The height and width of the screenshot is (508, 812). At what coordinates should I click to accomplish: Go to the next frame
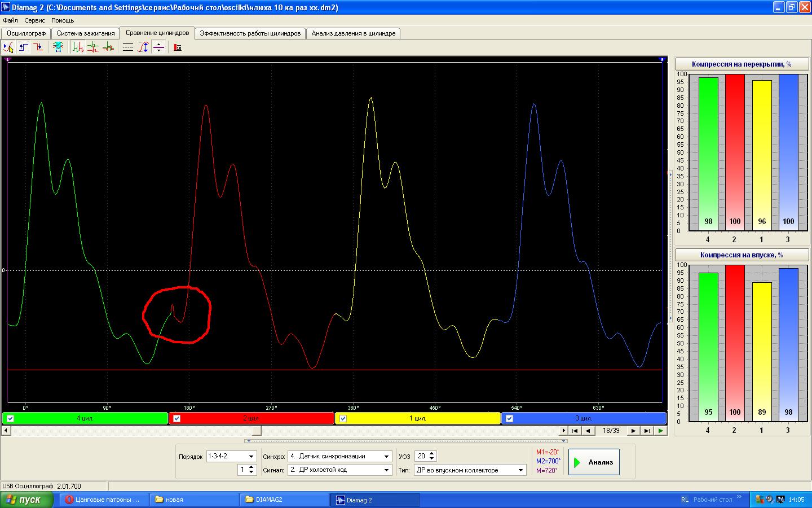[633, 431]
